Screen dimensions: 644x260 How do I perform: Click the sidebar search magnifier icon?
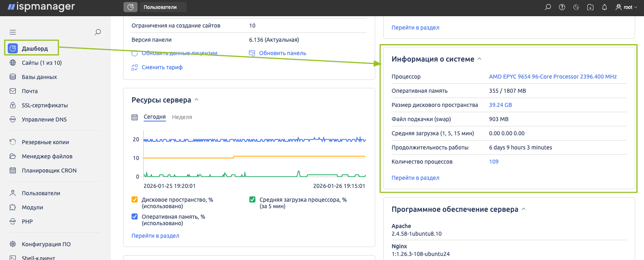coord(98,32)
